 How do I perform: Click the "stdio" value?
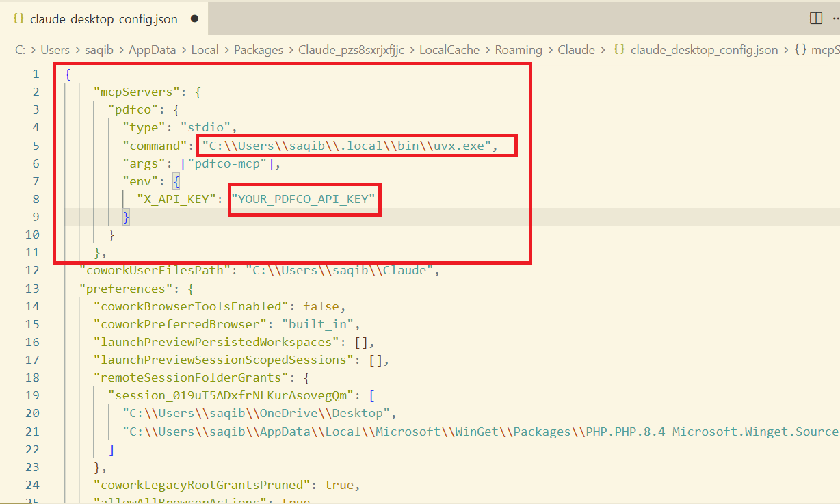(207, 127)
